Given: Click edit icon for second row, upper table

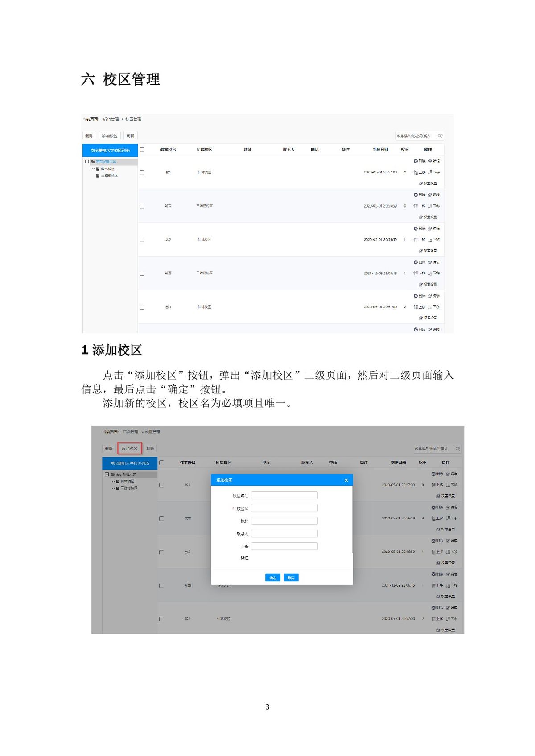Looking at the screenshot, I should (431, 195).
